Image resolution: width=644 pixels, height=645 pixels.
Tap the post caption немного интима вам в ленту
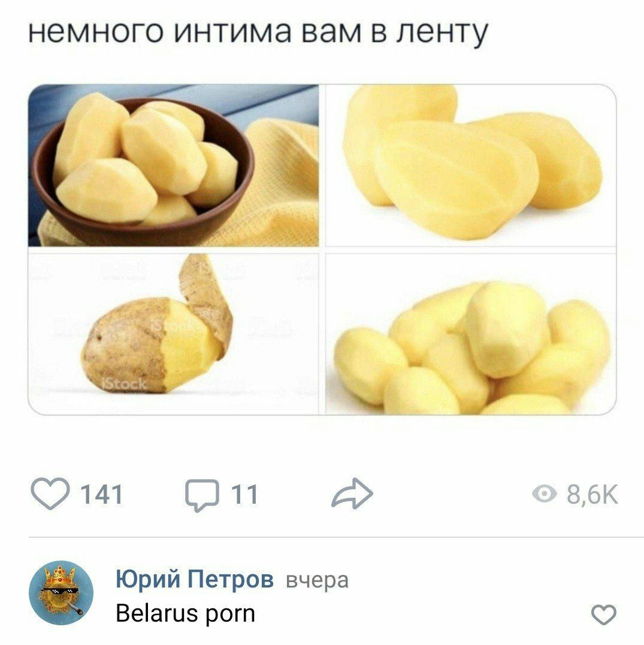(258, 32)
